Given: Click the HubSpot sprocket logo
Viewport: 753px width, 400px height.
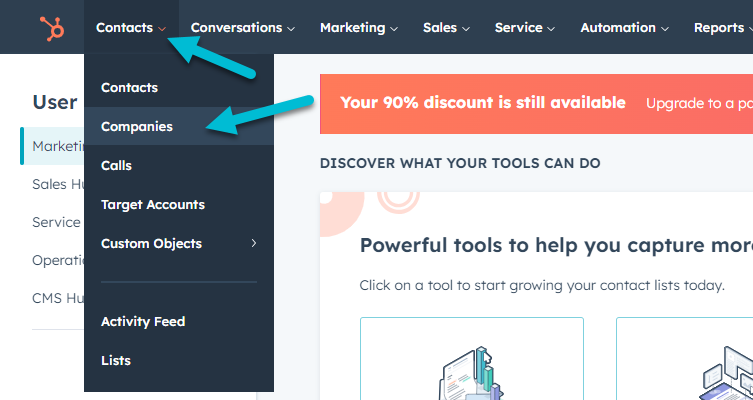Looking at the screenshot, I should (x=52, y=28).
